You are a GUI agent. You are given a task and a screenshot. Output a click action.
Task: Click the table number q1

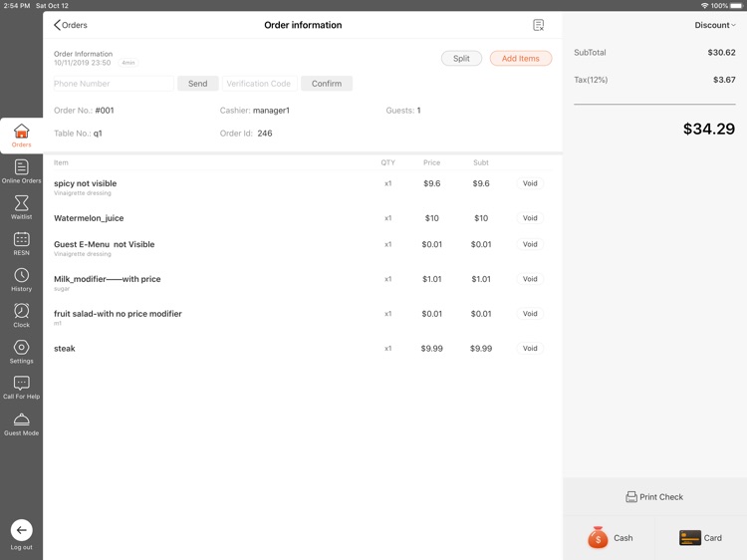(x=98, y=134)
